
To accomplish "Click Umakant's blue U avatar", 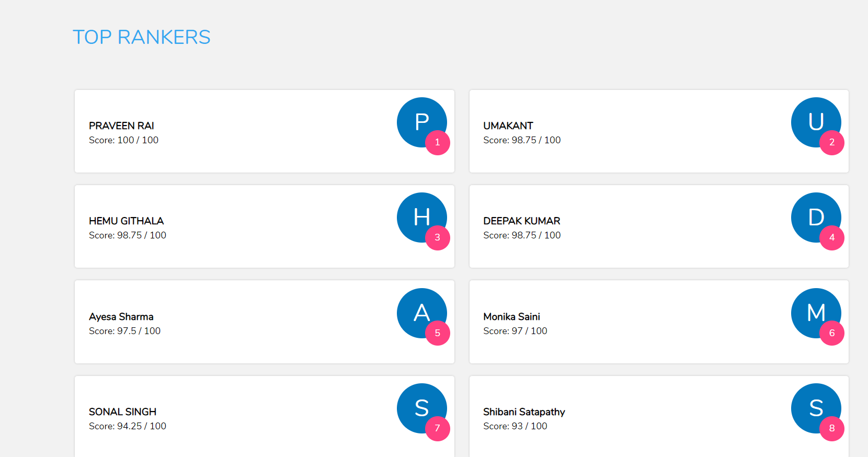I will click(813, 119).
